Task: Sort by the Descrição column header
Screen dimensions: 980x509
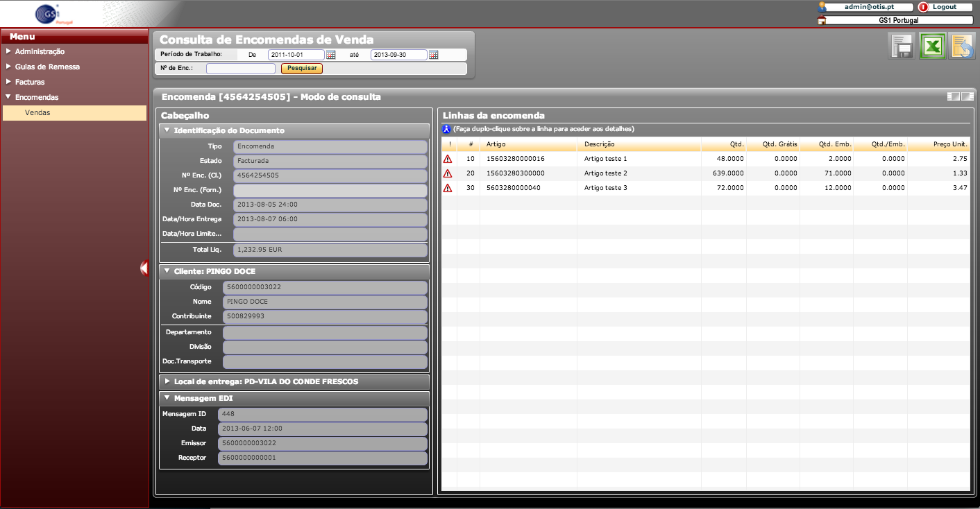Action: [x=639, y=144]
